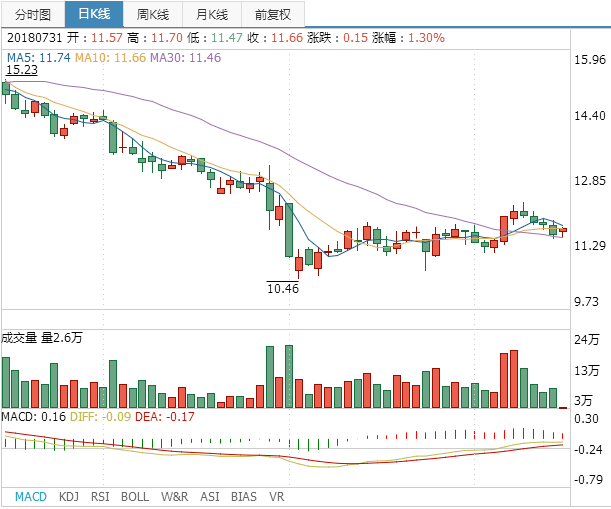
Task: Click the MA5: 11.74 label
Action: click(x=39, y=58)
